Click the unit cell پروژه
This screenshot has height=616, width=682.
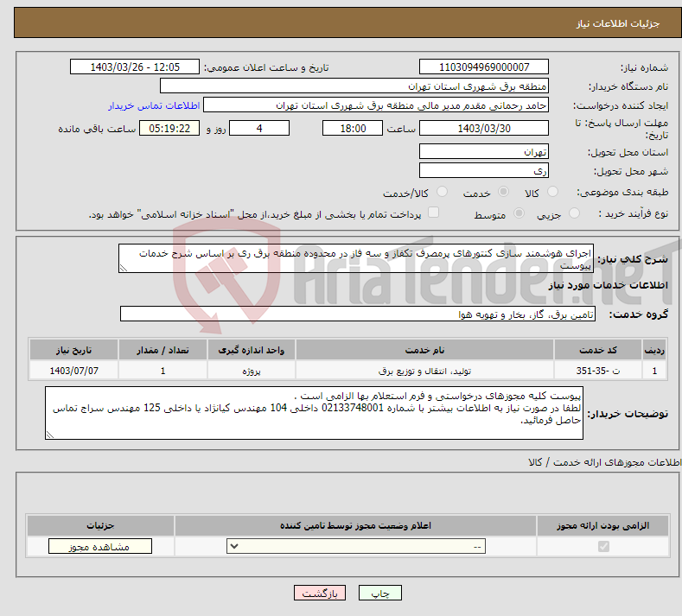[252, 371]
